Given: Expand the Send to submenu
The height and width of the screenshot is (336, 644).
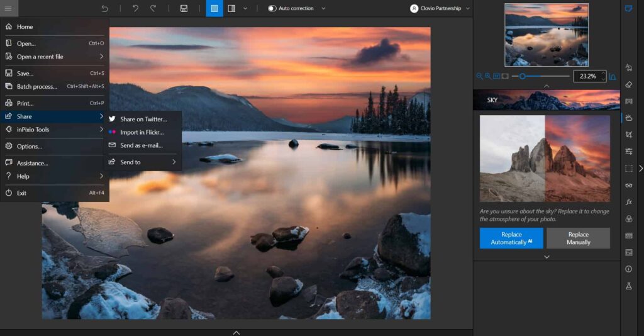Looking at the screenshot, I should click(143, 162).
